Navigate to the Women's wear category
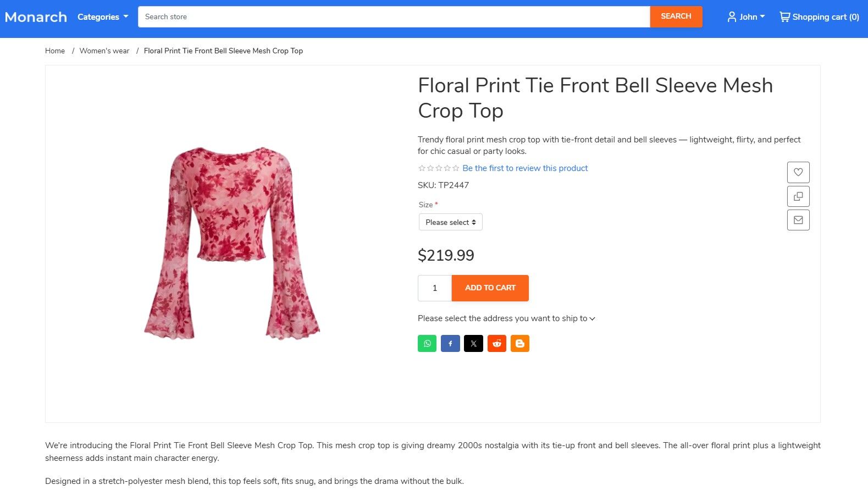The height and width of the screenshot is (490, 868). tap(104, 51)
